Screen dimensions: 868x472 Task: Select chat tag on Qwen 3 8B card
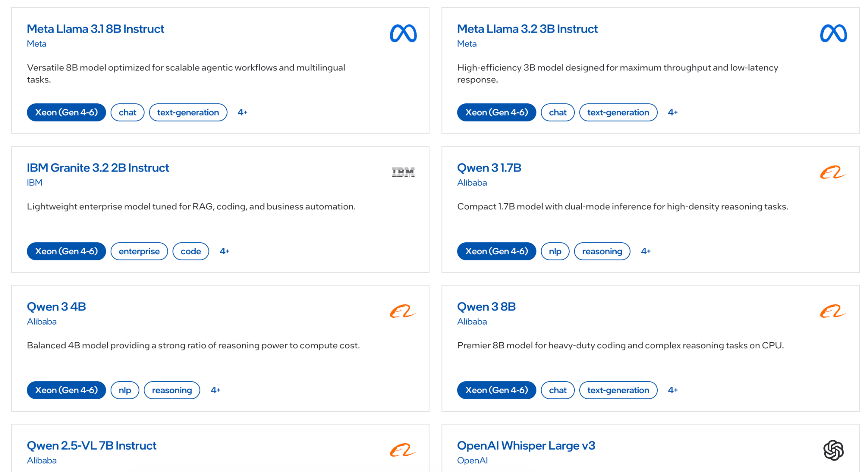click(x=558, y=390)
